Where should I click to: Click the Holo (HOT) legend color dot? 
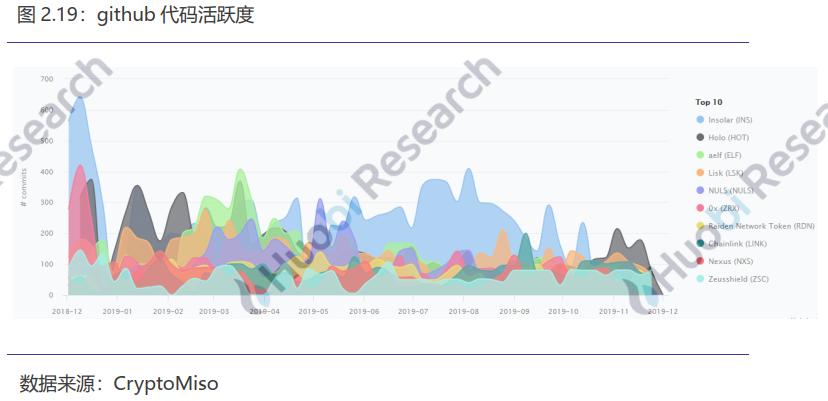(x=701, y=137)
